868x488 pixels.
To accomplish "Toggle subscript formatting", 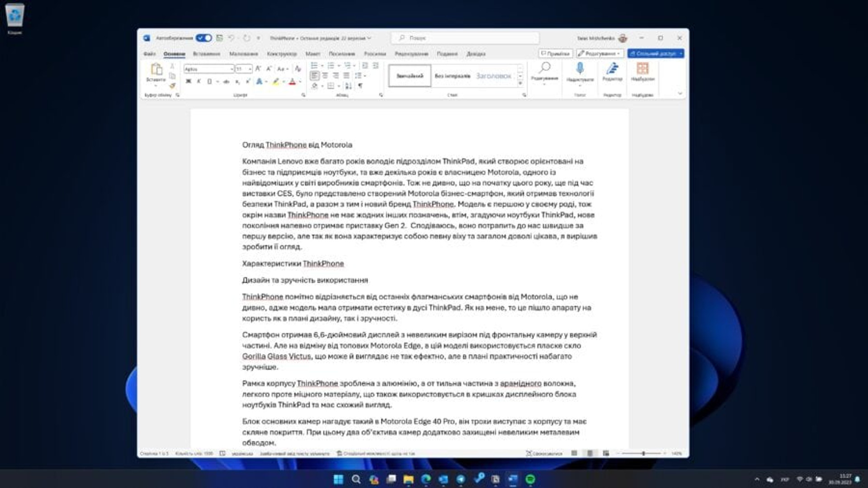I will point(237,82).
